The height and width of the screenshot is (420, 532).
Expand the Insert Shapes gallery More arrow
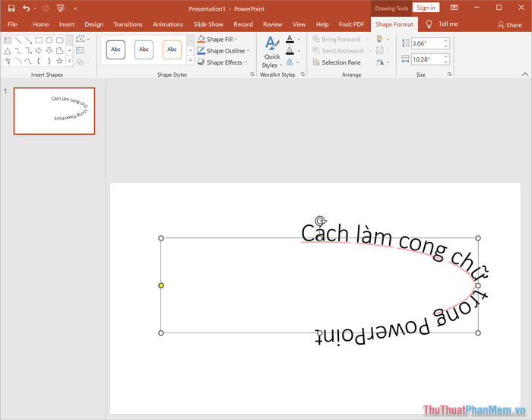[x=69, y=62]
